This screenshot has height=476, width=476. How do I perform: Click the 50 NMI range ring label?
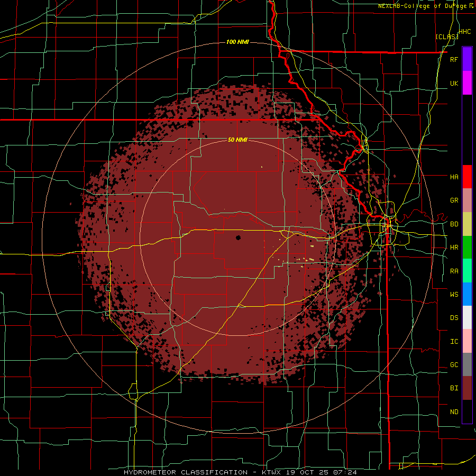pos(237,140)
